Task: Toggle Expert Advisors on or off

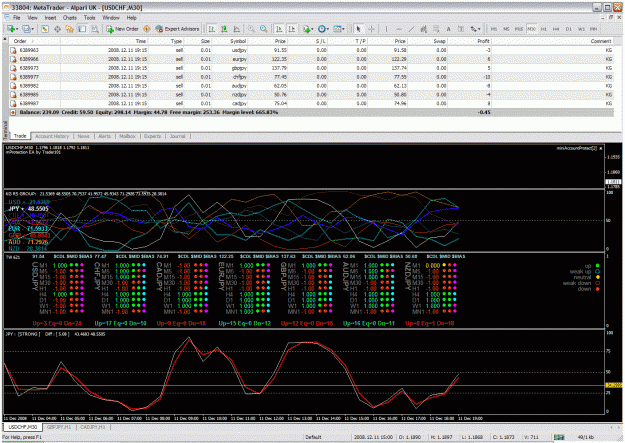Action: [177, 29]
